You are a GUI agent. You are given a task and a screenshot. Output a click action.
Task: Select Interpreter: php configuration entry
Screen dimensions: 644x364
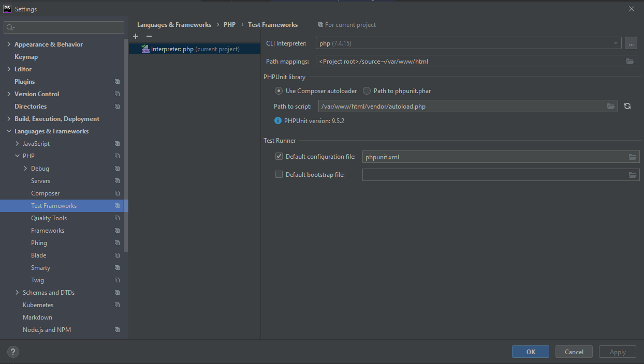coord(195,49)
